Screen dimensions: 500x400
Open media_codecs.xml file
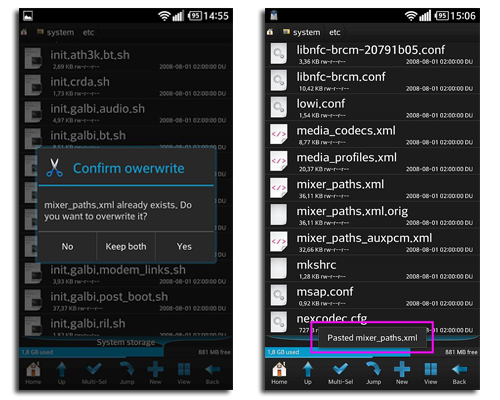point(372,134)
